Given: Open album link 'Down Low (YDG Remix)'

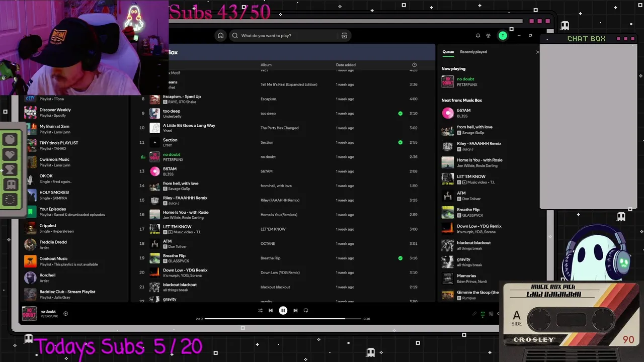Looking at the screenshot, I should click(x=280, y=273).
